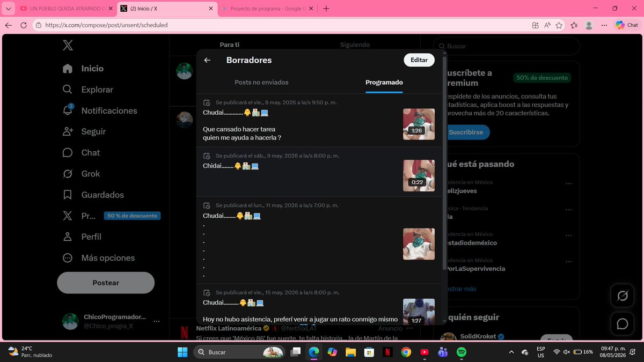Open the weather widget 24°C
644x362 pixels.
pyautogui.click(x=30, y=352)
